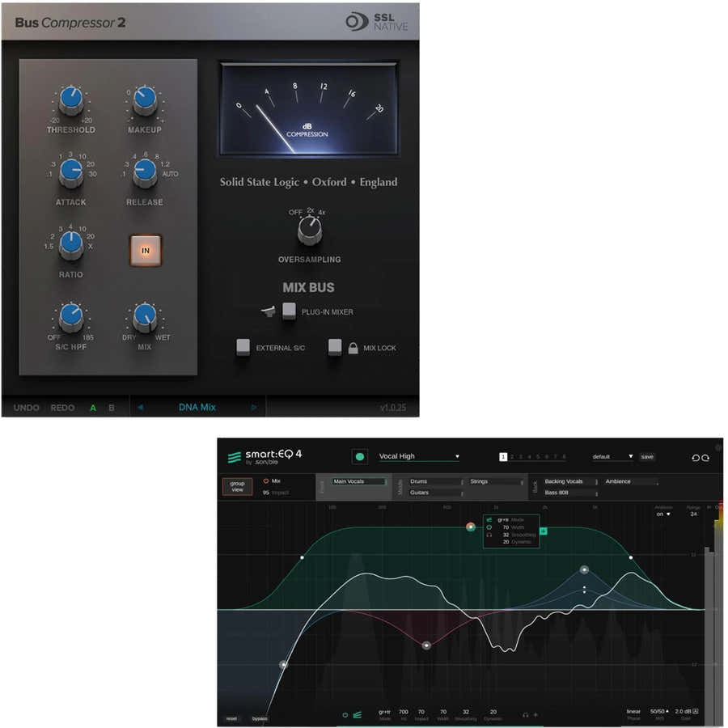Click the Makeup gain knob
The image size is (728, 728).
click(x=145, y=100)
